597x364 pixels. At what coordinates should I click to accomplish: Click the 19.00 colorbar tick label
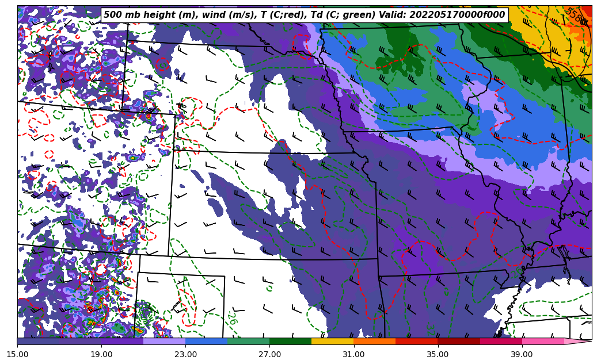[x=101, y=354]
